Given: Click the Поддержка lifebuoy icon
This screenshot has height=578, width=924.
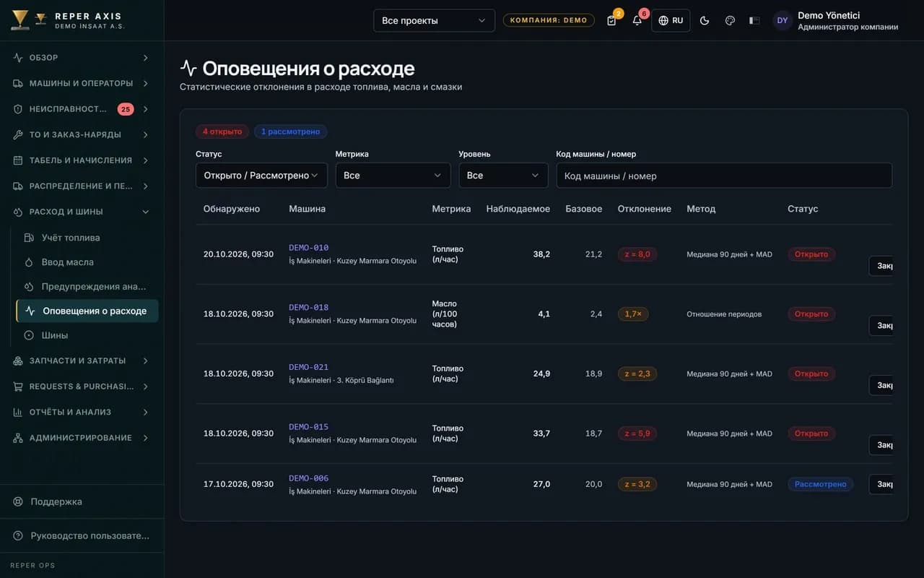Looking at the screenshot, I should pyautogui.click(x=18, y=501).
